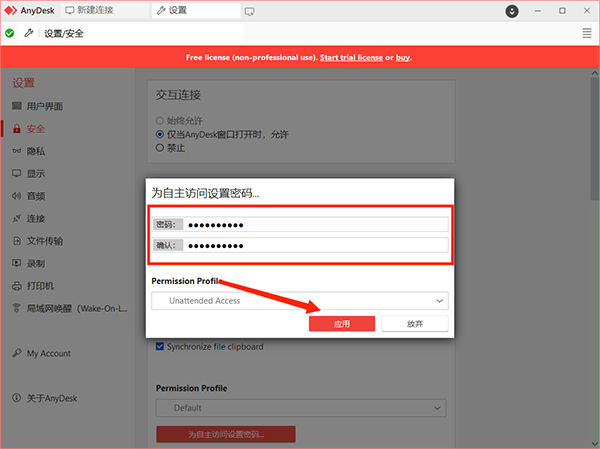
Task: Open 打印机 printer settings in sidebar
Action: [x=40, y=286]
